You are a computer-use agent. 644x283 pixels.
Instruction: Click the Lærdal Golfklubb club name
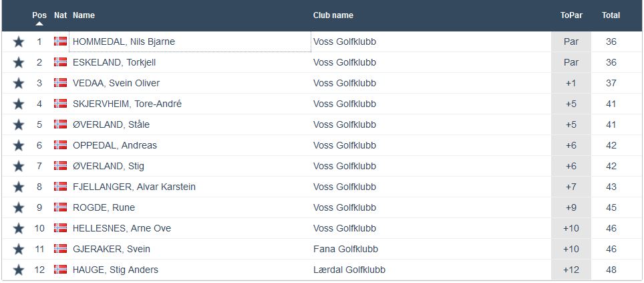[349, 270]
